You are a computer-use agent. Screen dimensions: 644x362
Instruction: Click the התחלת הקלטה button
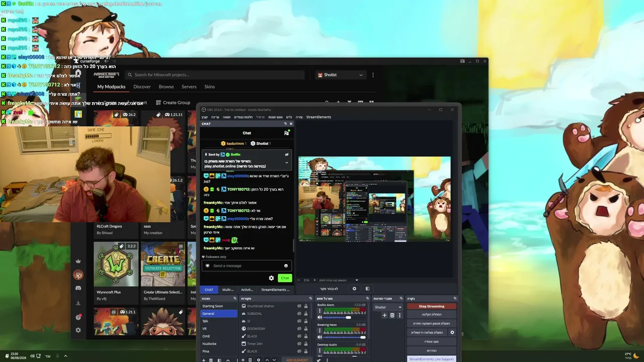click(432, 315)
